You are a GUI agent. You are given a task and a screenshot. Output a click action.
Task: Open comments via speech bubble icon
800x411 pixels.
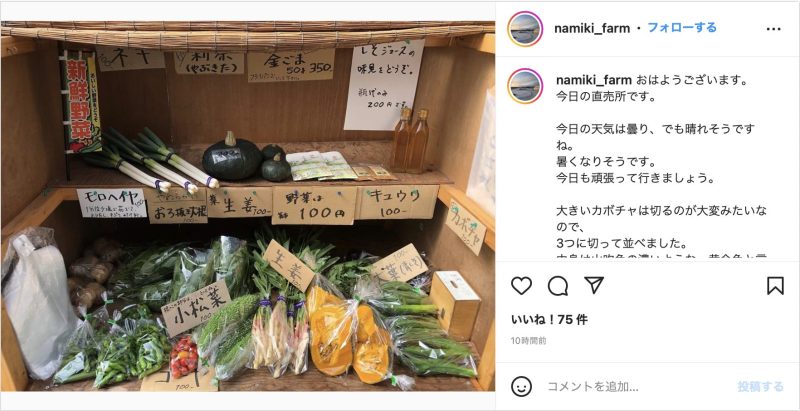[x=558, y=286]
